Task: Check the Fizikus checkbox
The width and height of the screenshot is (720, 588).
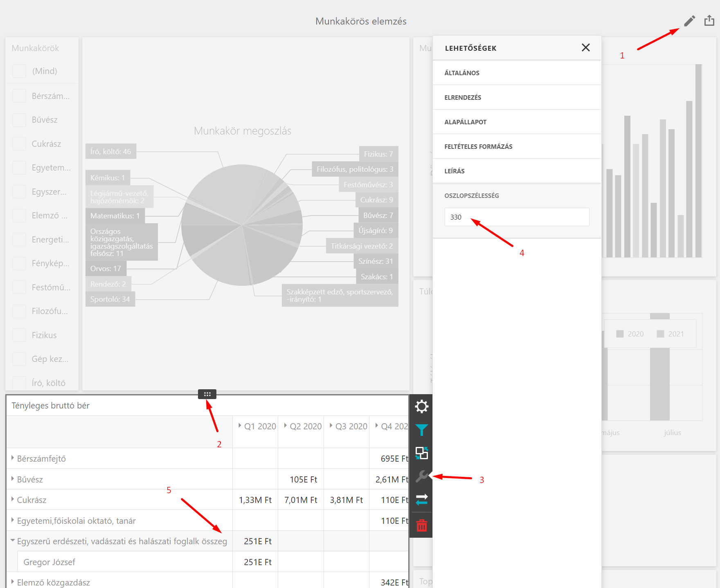Action: pyautogui.click(x=19, y=335)
